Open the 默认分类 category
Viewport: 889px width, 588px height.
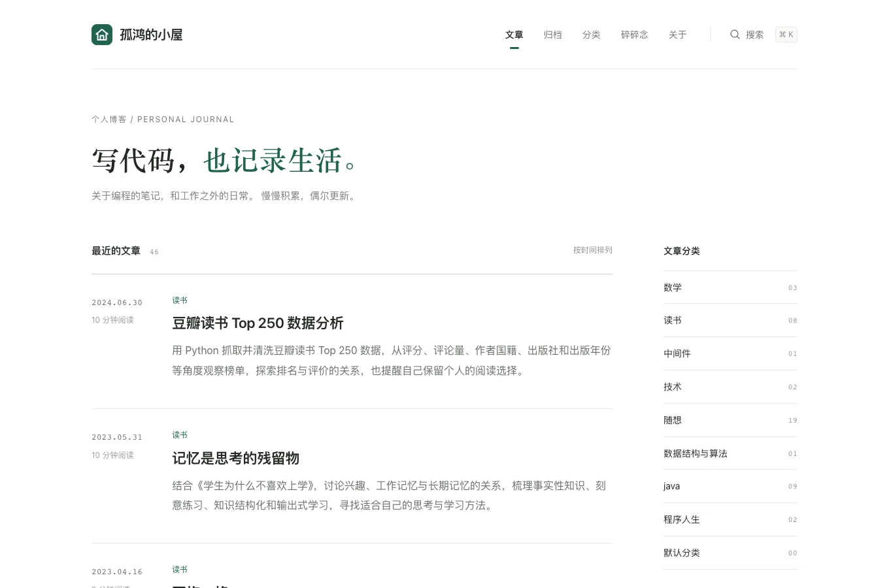coord(730,553)
